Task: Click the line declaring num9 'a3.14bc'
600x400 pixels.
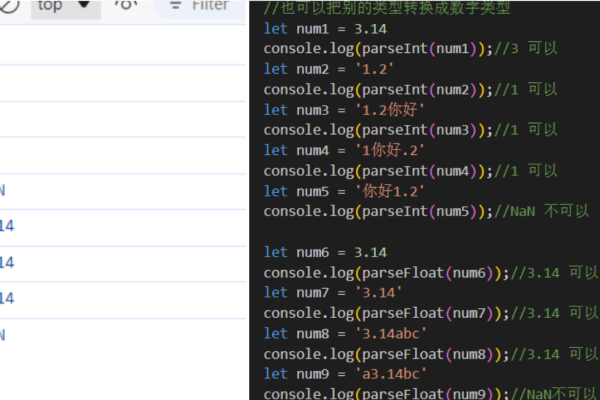Action: pos(343,374)
